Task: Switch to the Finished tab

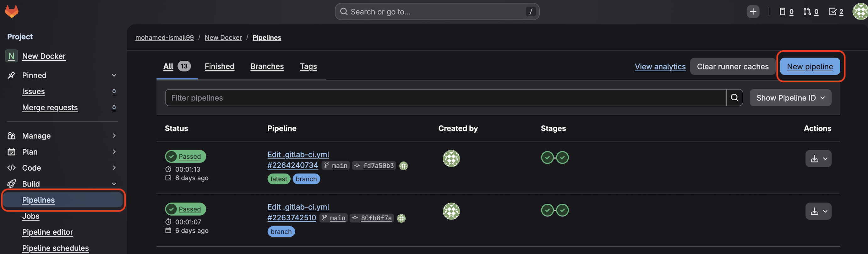Action: pyautogui.click(x=219, y=66)
